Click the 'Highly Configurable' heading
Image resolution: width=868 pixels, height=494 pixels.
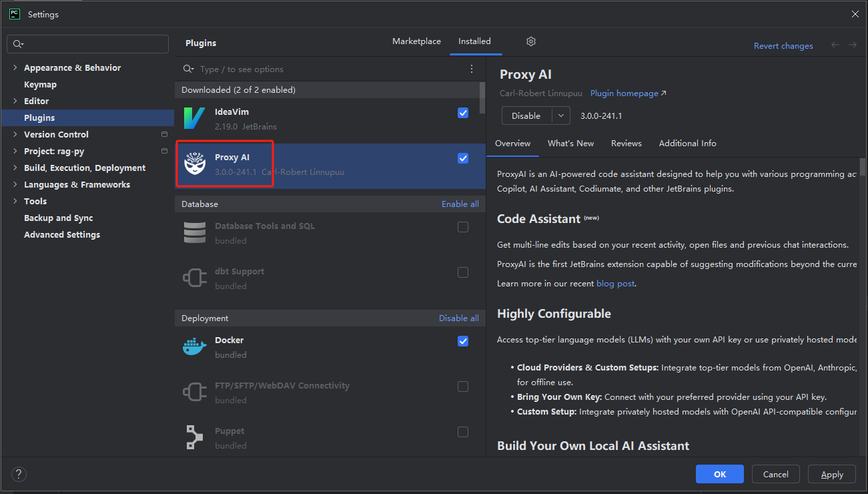pos(554,314)
